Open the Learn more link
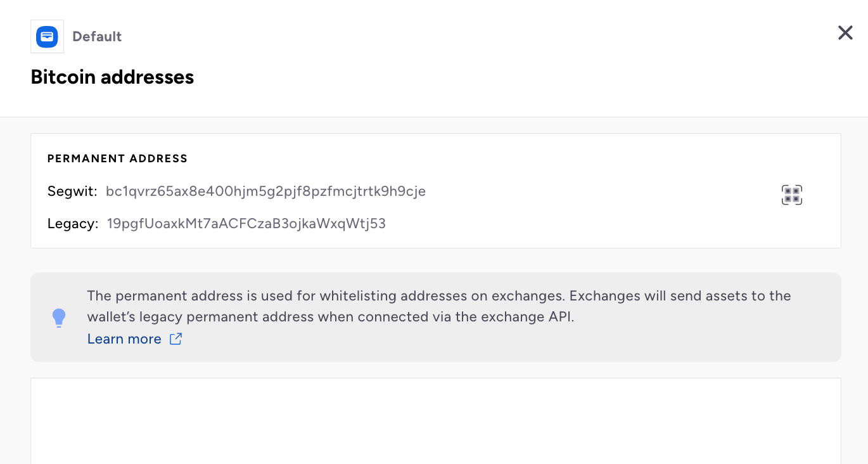Image resolution: width=868 pixels, height=464 pixels. coord(124,339)
